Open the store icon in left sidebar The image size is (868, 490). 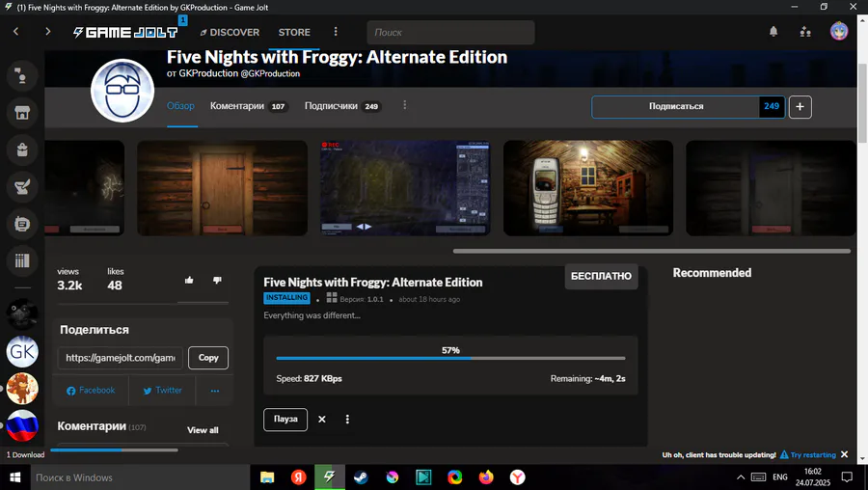[22, 113]
